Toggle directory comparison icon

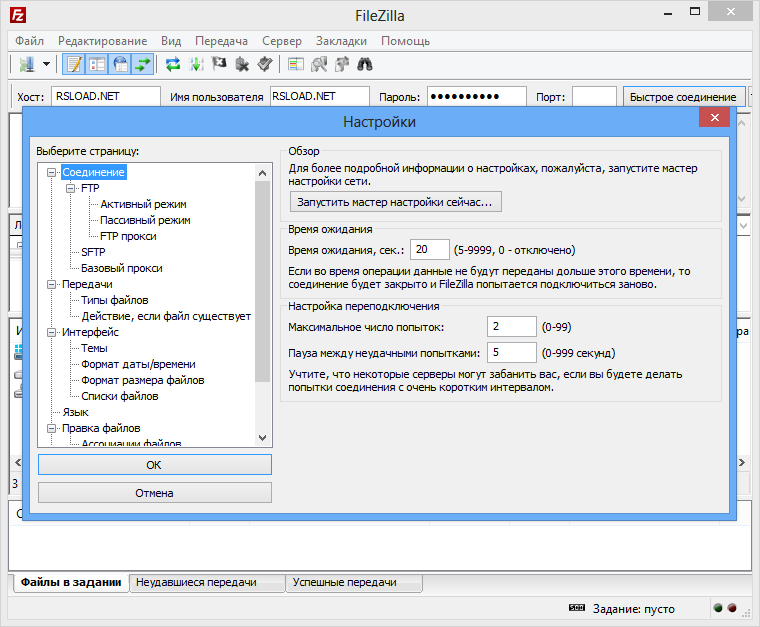pos(319,64)
